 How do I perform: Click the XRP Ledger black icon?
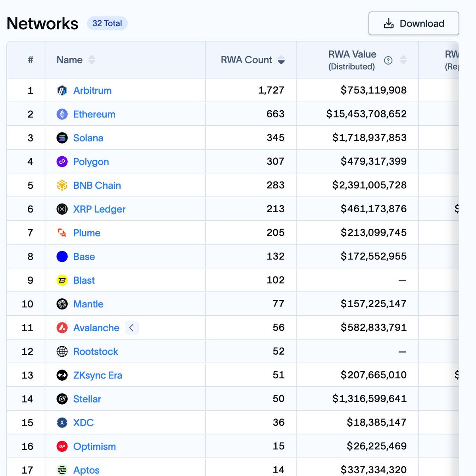tap(62, 209)
